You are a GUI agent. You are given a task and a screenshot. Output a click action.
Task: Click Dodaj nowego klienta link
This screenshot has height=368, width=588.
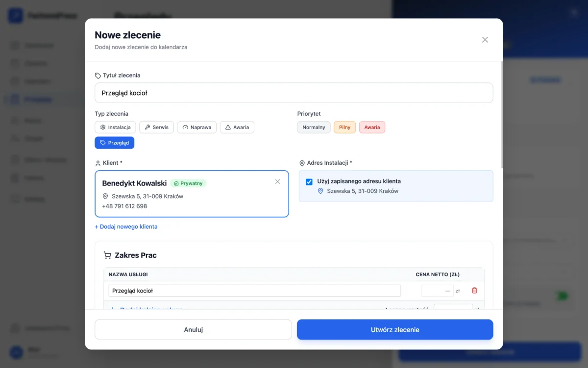[x=126, y=227]
